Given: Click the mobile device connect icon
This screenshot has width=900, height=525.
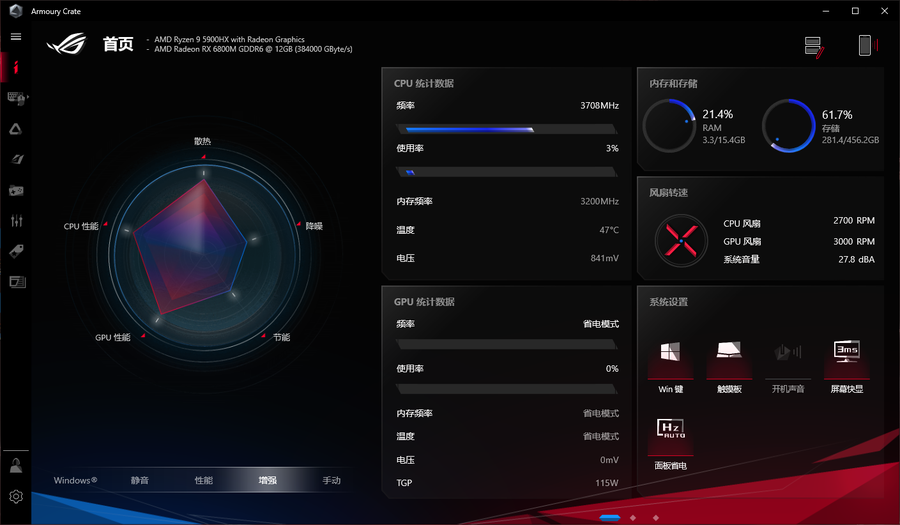Looking at the screenshot, I should click(x=865, y=45).
